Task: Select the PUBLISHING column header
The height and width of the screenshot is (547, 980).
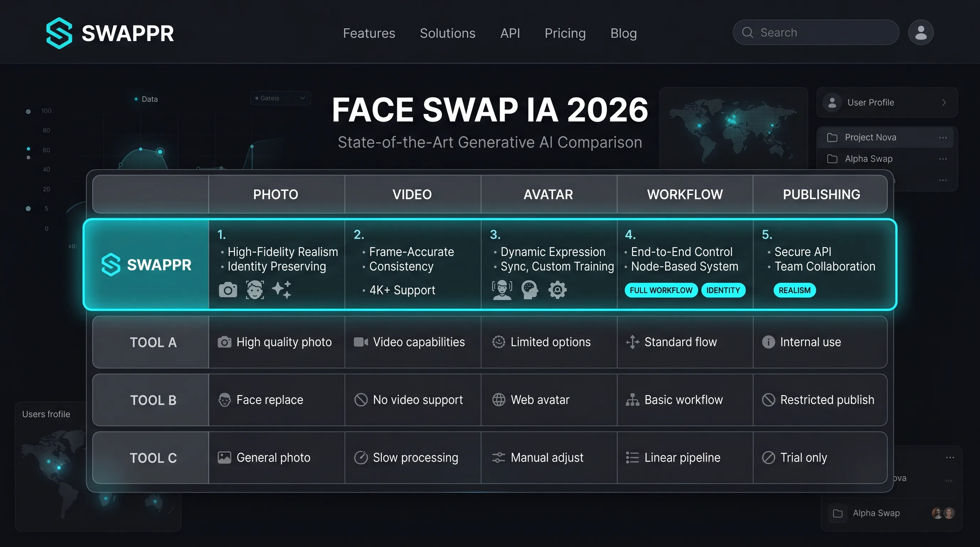Action: click(x=821, y=194)
